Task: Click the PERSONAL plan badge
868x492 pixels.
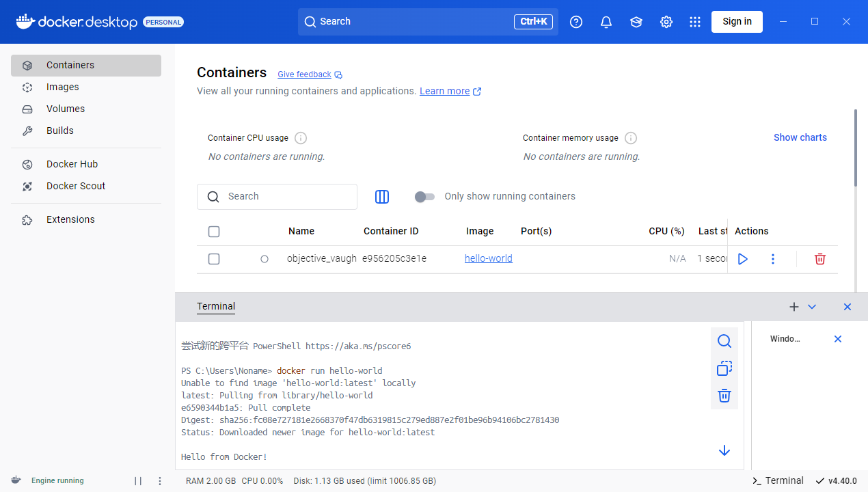Action: pos(163,22)
